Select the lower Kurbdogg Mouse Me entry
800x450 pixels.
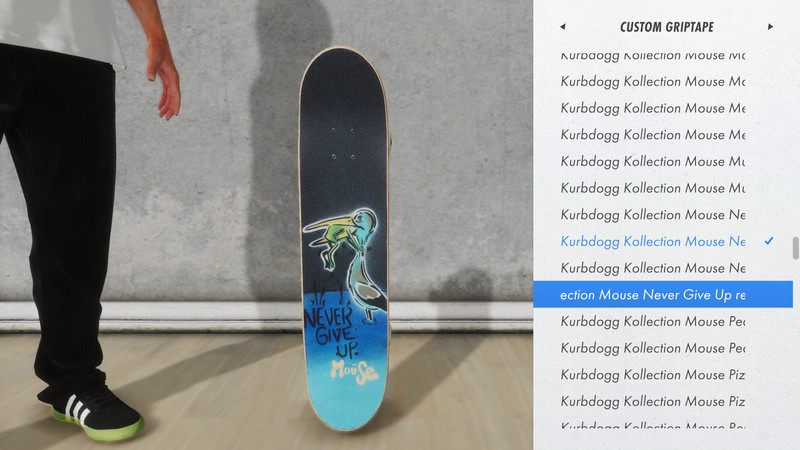(653, 135)
